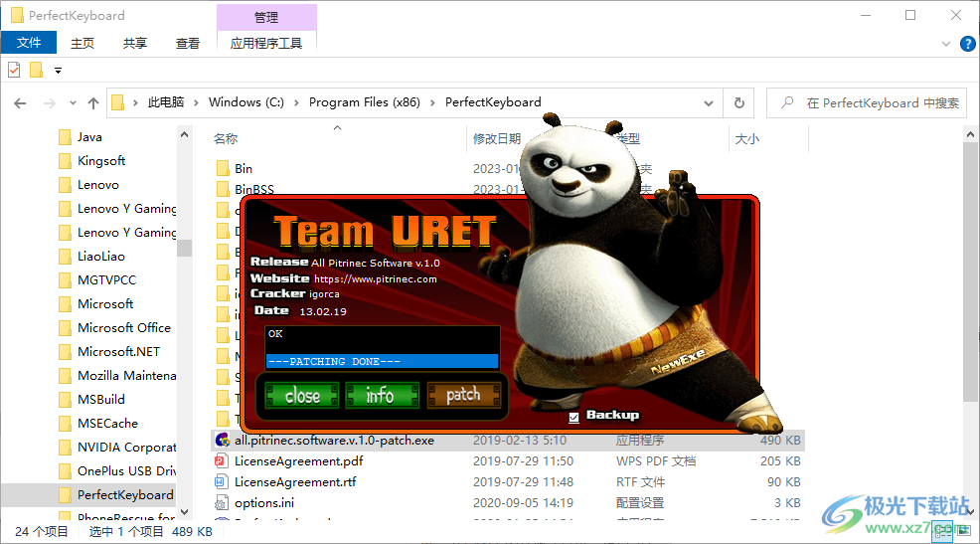Image resolution: width=980 pixels, height=544 pixels.
Task: Click Program Files (x86) breadcrumb
Action: [365, 101]
